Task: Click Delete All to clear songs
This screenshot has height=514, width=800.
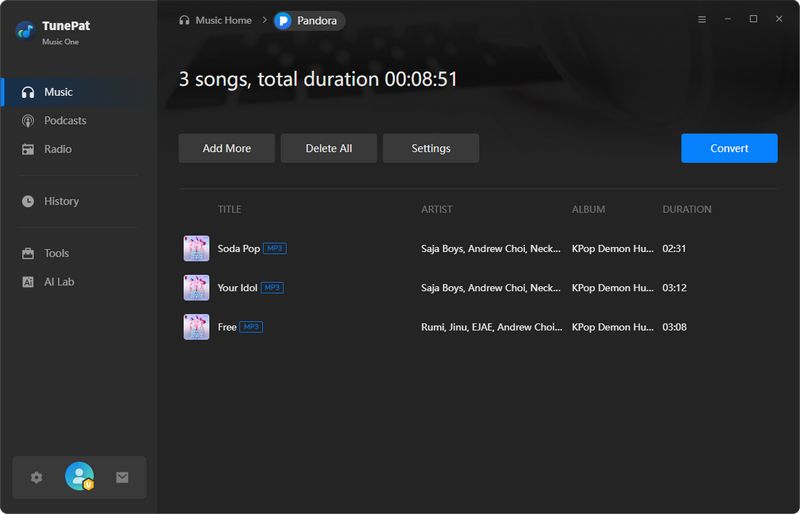Action: pos(329,148)
